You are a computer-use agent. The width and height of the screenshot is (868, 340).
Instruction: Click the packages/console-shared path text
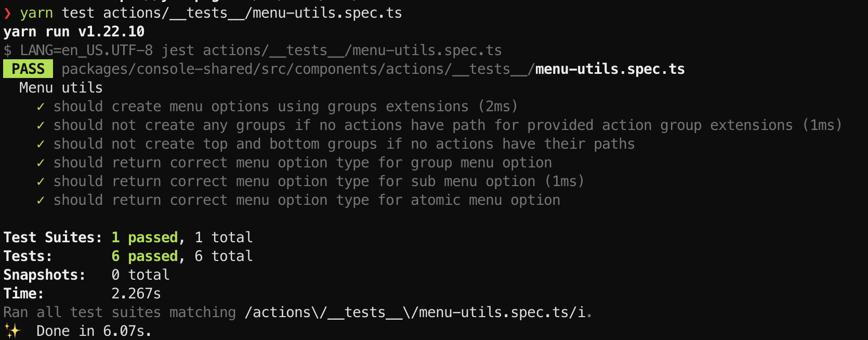click(x=298, y=69)
